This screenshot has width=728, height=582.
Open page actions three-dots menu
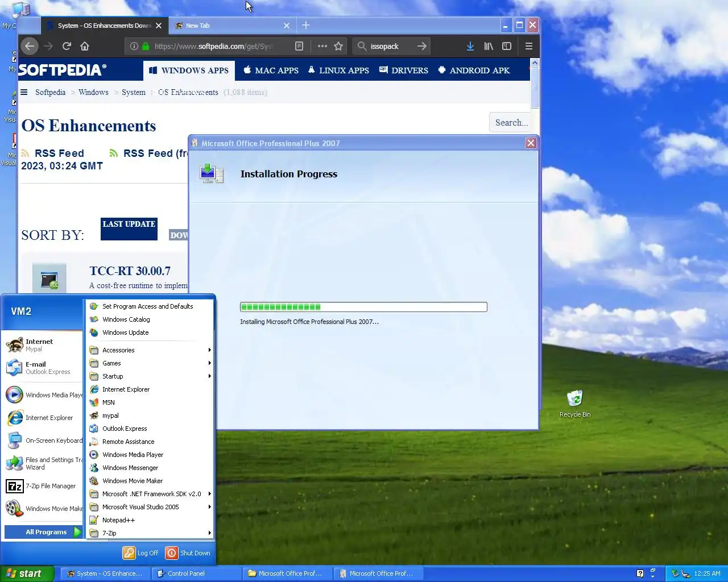pyautogui.click(x=322, y=46)
